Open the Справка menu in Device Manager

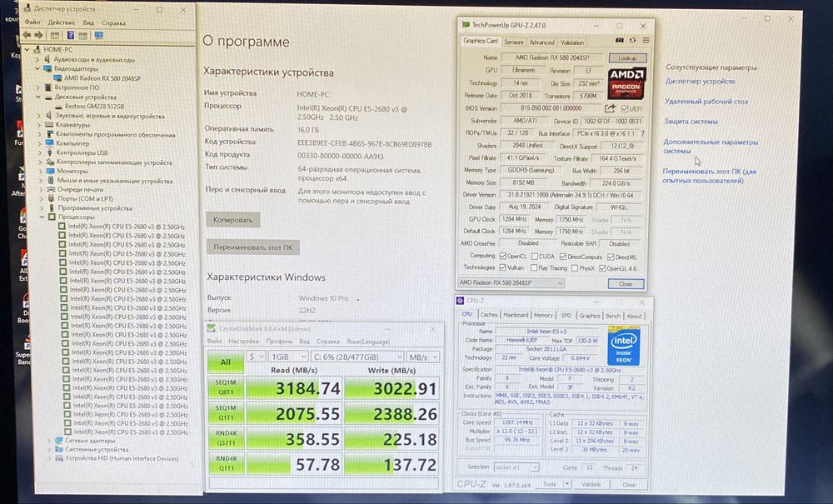[113, 22]
